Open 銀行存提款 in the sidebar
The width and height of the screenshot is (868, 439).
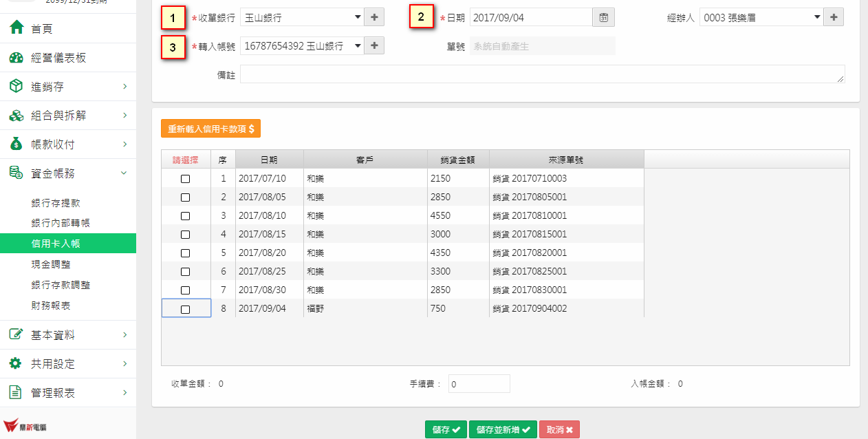[56, 203]
